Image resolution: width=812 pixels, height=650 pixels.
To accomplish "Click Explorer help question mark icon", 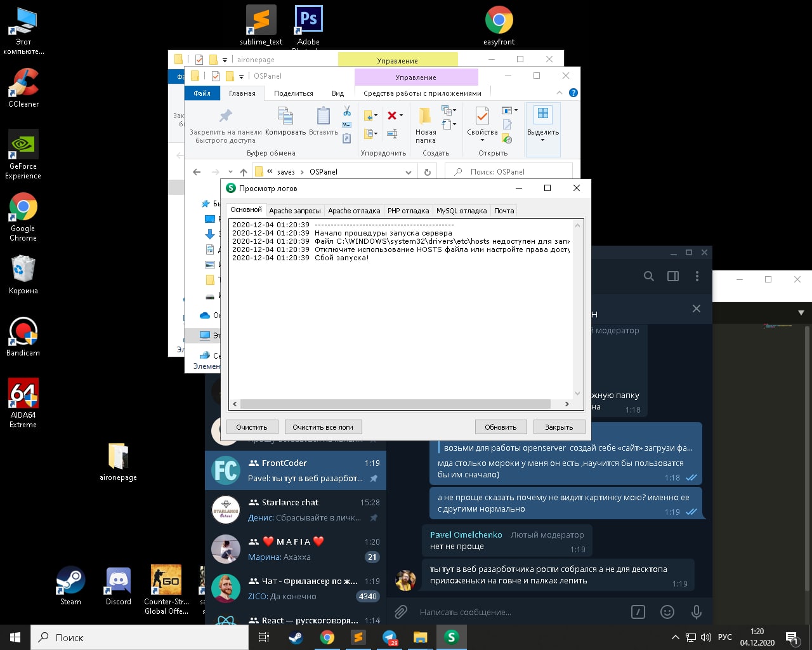I will point(573,93).
